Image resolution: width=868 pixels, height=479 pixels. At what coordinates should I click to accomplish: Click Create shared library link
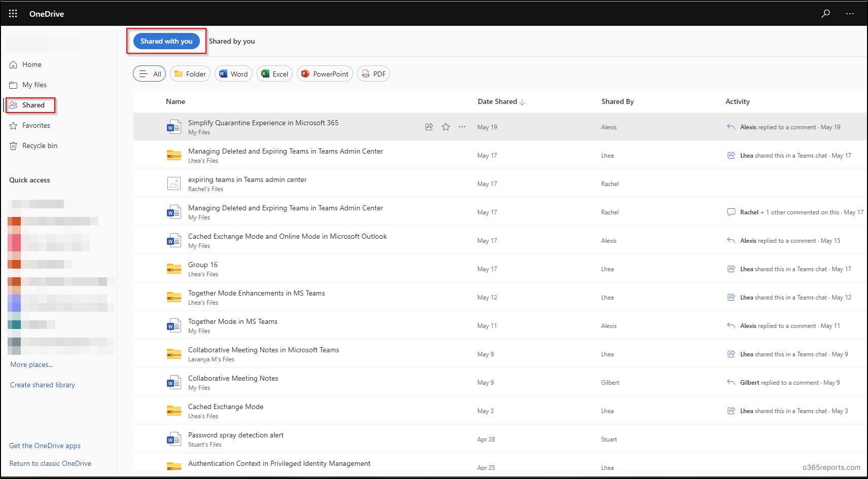pos(43,385)
